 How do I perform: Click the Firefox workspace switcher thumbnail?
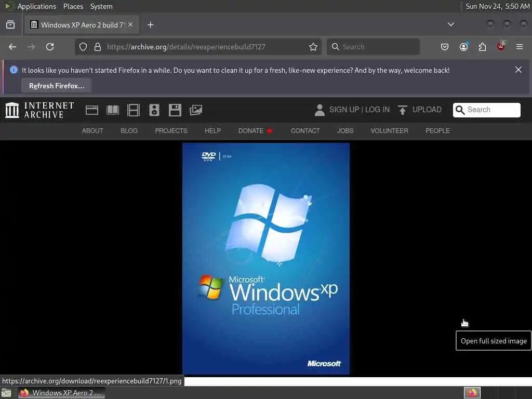click(472, 393)
